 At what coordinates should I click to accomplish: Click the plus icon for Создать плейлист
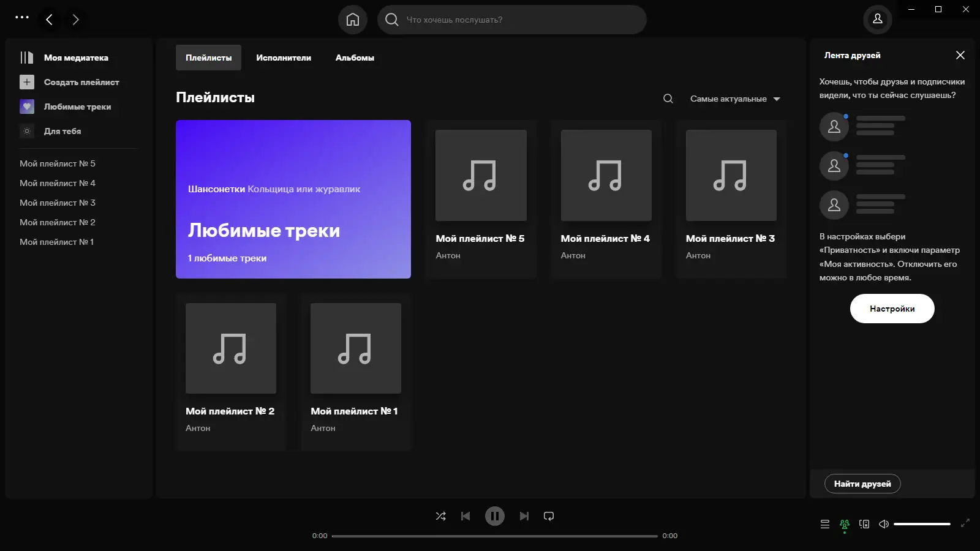pyautogui.click(x=27, y=82)
